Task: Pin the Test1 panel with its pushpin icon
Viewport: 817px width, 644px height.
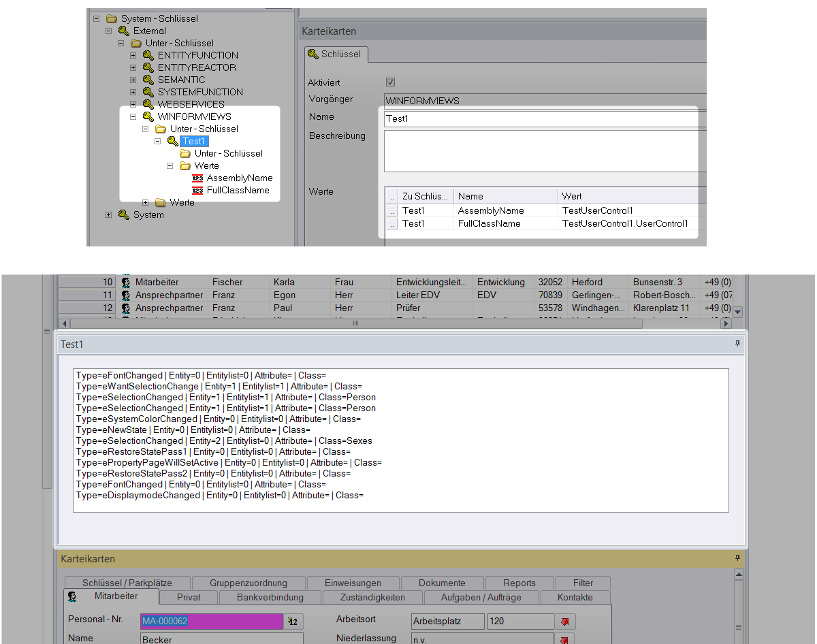Action: [737, 344]
